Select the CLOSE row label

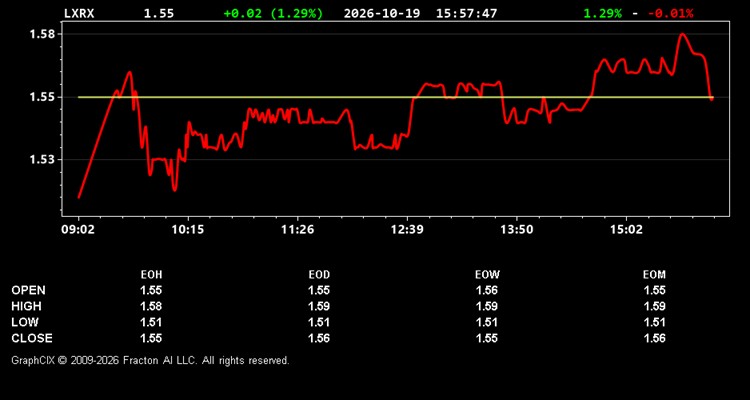click(x=32, y=338)
